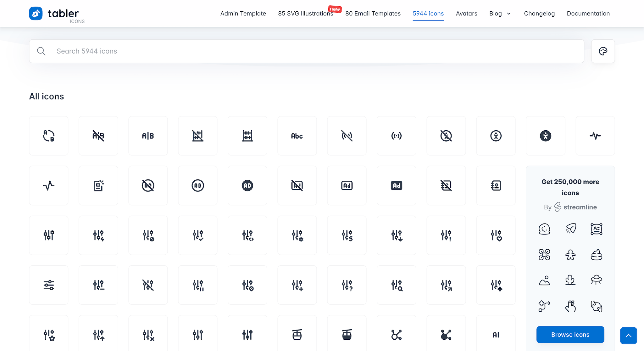Viewport: 644px width, 351px height.
Task: Open the Admin Template page
Action: pos(243,14)
